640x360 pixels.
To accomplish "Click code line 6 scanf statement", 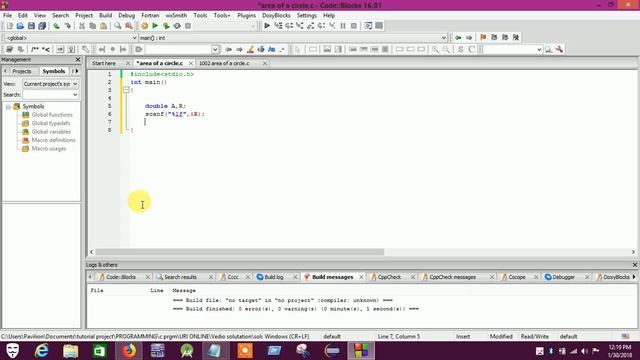I will tap(175, 114).
